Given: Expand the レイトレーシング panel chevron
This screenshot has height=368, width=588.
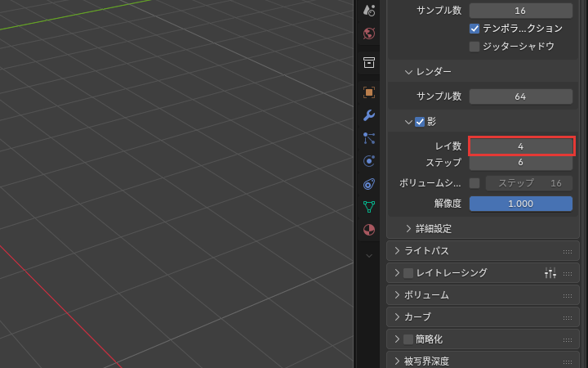Looking at the screenshot, I should pos(397,273).
